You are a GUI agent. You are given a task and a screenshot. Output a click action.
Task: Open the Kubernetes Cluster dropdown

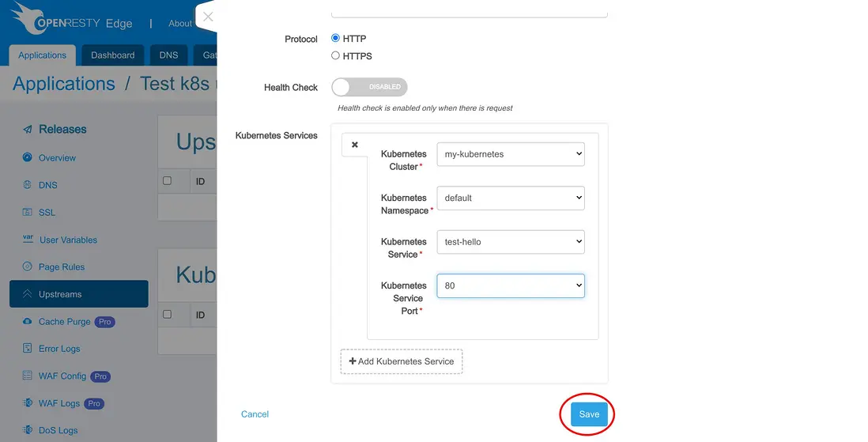511,154
